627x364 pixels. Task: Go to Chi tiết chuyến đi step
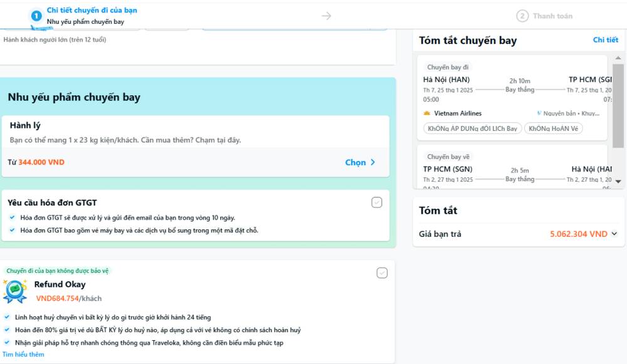(92, 10)
